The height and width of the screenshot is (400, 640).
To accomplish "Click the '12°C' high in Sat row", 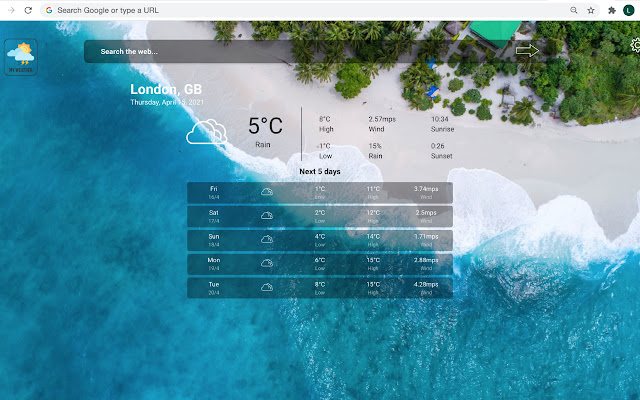I will 373,213.
